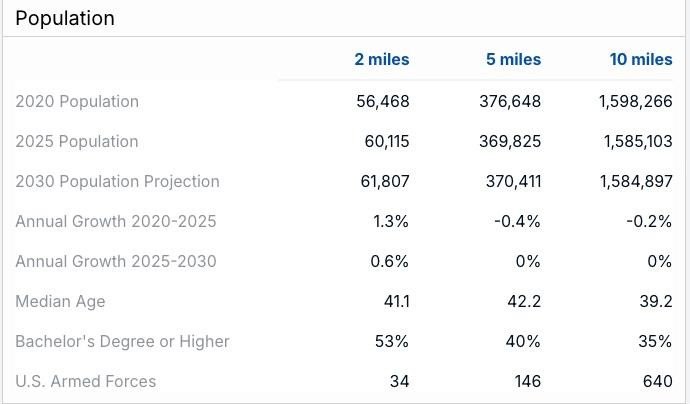This screenshot has height=404, width=690.
Task: Click the 369,825 population value
Action: (510, 142)
